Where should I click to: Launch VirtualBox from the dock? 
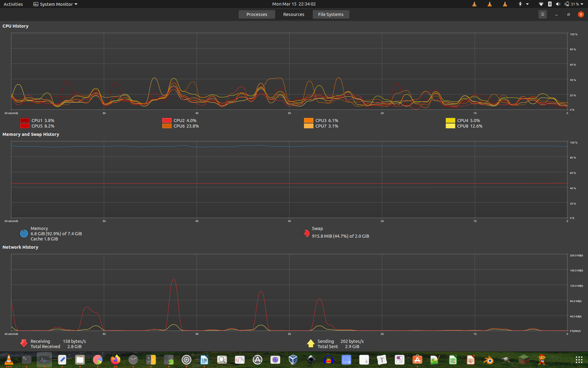tap(293, 360)
